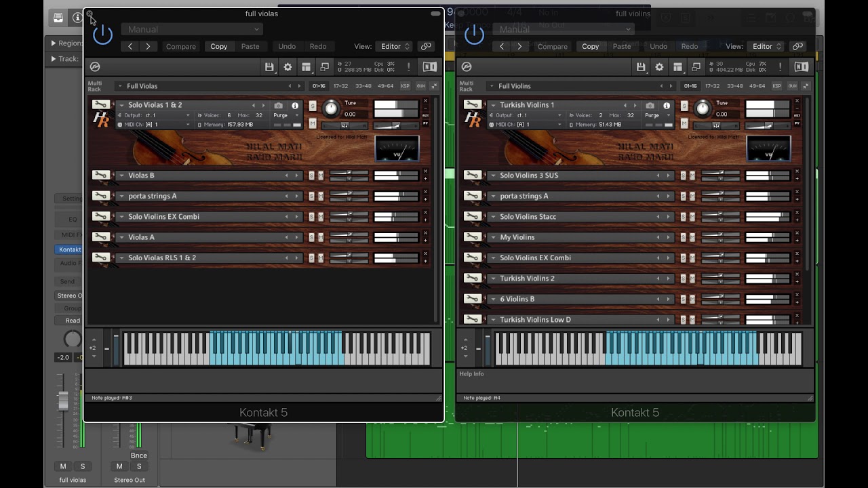Click link icon in full violas plugin header
The width and height of the screenshot is (868, 488).
coord(426,46)
